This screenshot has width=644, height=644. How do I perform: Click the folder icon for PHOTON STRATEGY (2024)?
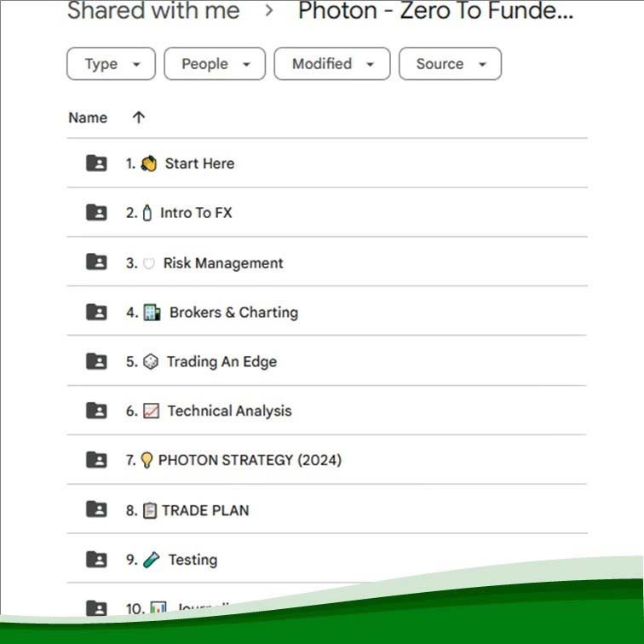tap(96, 460)
